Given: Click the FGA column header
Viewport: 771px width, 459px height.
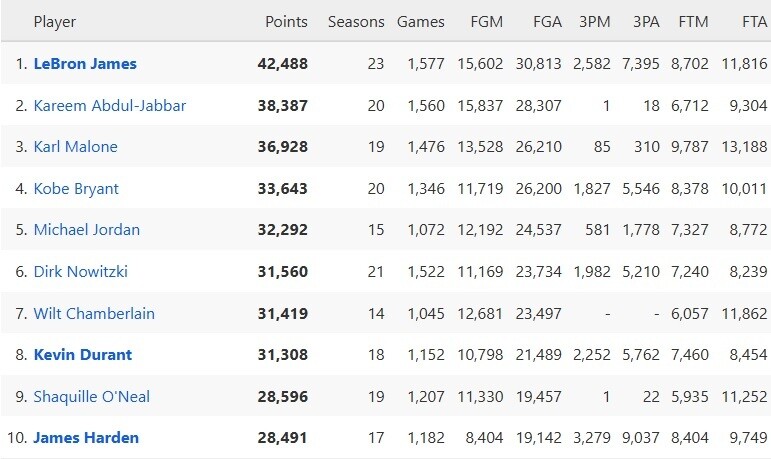Looking at the screenshot, I should 547,22.
